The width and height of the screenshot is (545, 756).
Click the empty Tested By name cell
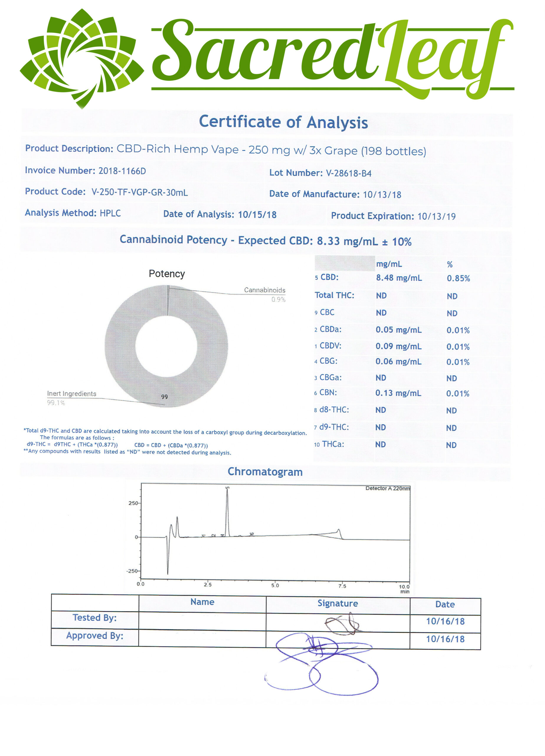(202, 621)
